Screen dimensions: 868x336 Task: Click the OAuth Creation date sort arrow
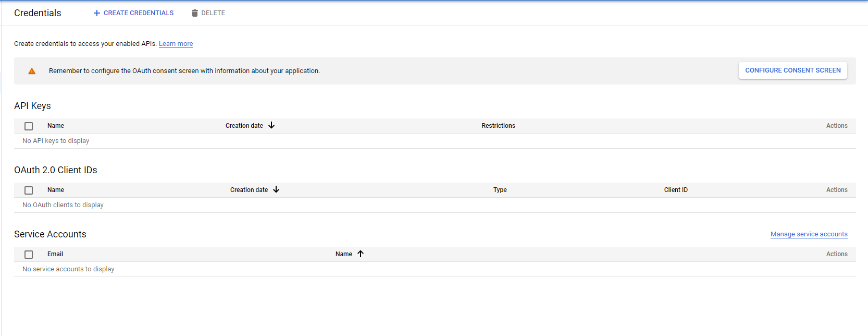276,189
